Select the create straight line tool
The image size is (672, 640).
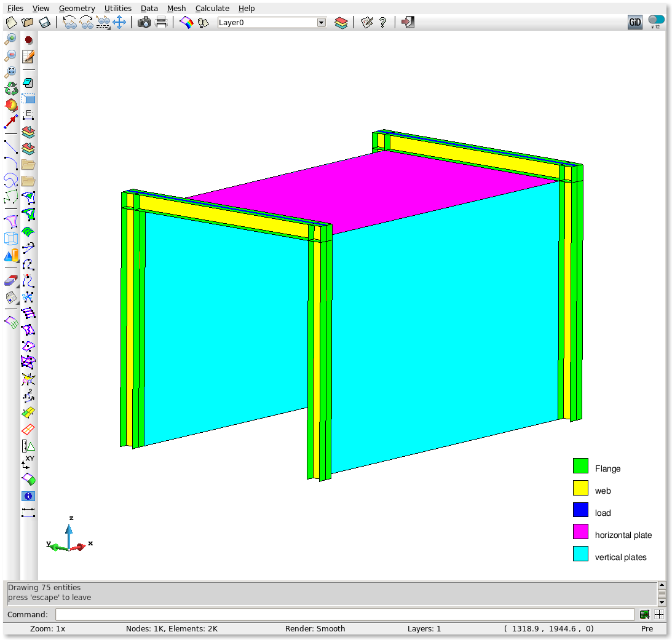(10, 146)
